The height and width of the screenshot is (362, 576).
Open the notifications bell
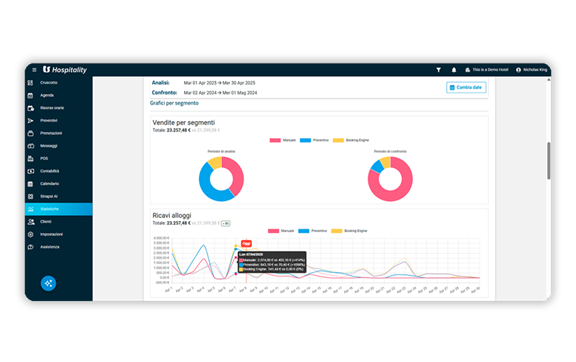(454, 70)
